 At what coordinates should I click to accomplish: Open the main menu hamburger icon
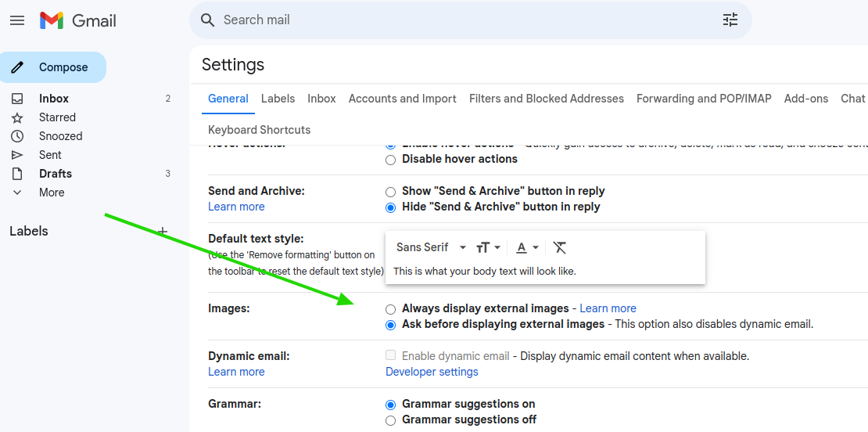click(x=17, y=20)
